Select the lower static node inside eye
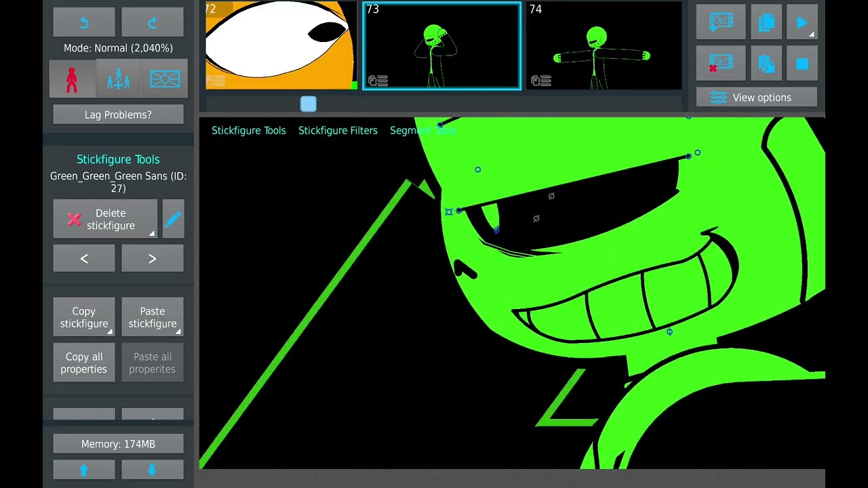This screenshot has height=488, width=868. point(536,218)
